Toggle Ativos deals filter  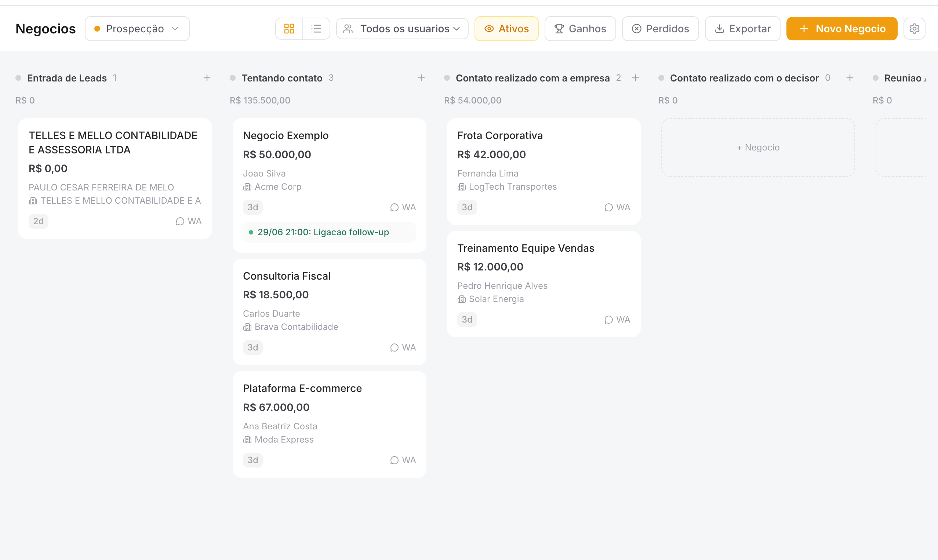tap(506, 29)
